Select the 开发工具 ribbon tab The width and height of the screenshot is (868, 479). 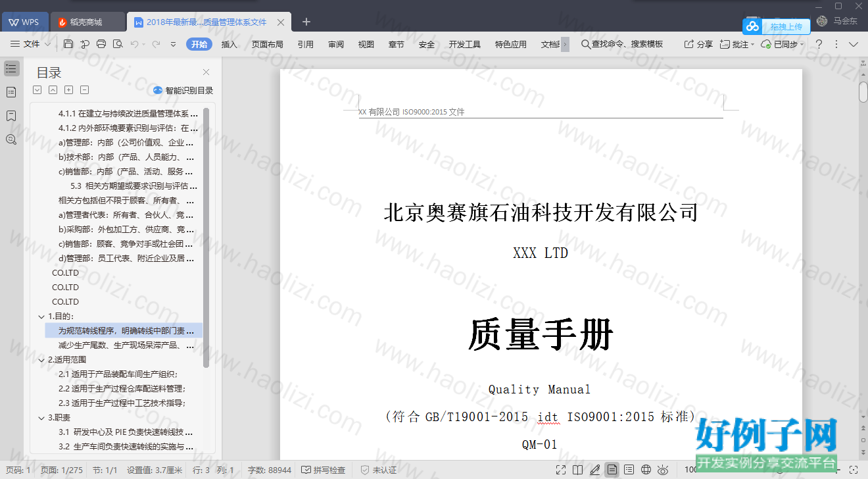[465, 44]
